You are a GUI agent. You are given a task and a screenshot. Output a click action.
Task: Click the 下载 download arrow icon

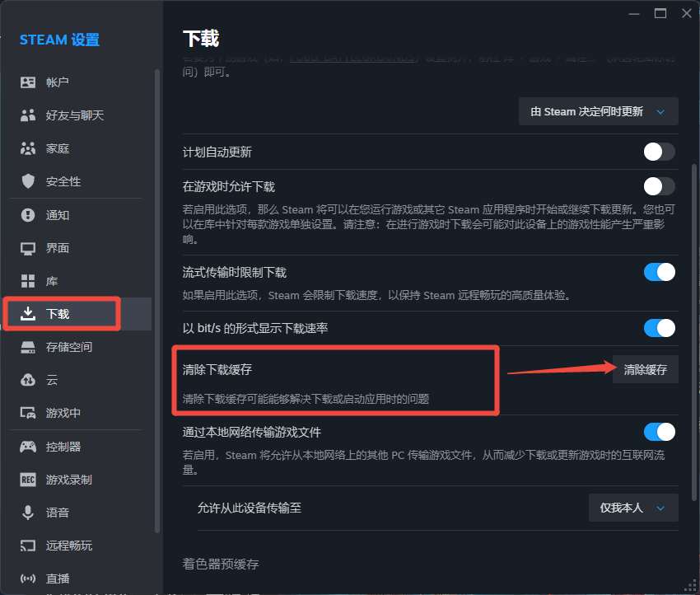point(28,314)
